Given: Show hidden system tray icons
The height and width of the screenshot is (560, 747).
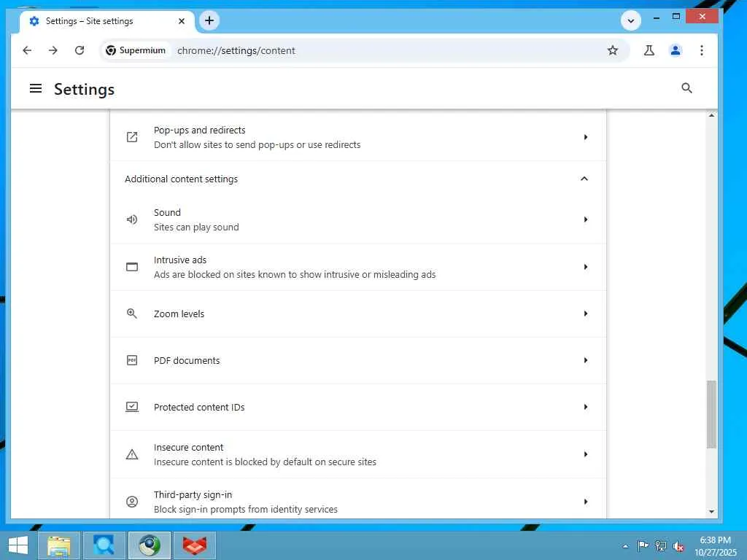Looking at the screenshot, I should tap(625, 546).
